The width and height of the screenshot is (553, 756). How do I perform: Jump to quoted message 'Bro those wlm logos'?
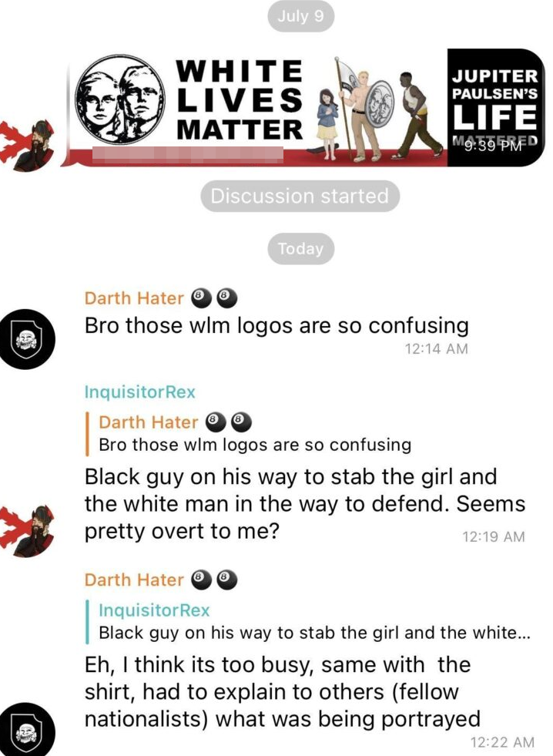click(x=250, y=433)
